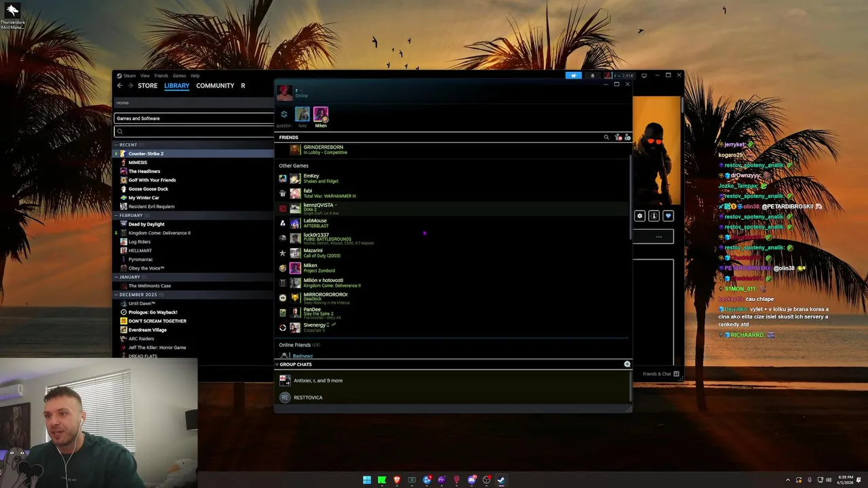
Task: Collapse the GROUP CHATS section
Action: click(277, 364)
